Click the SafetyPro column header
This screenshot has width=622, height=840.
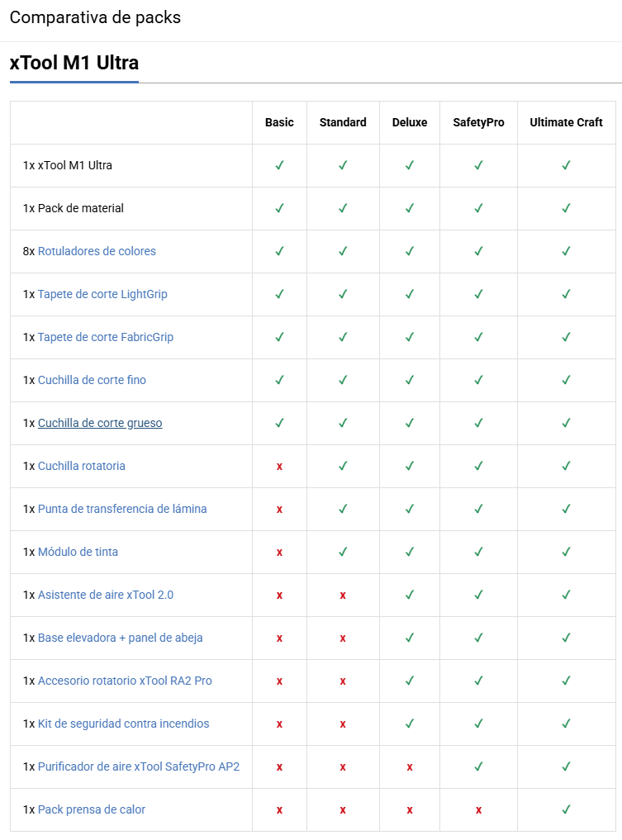pos(478,122)
